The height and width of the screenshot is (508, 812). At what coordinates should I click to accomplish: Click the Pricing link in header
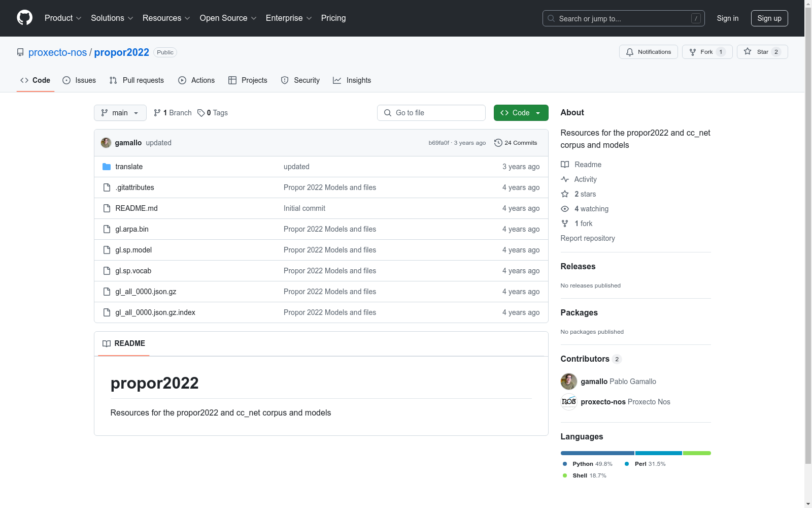(333, 18)
